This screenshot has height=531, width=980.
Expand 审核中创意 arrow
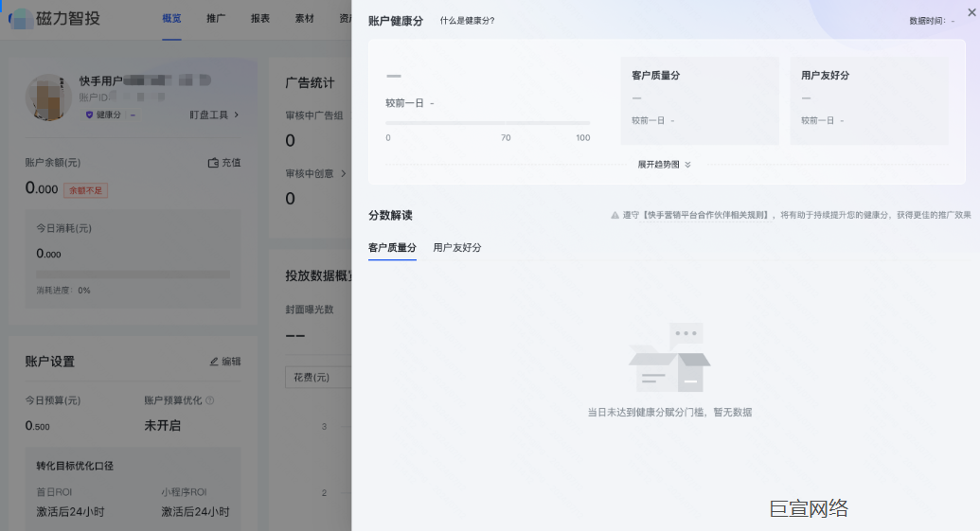343,173
